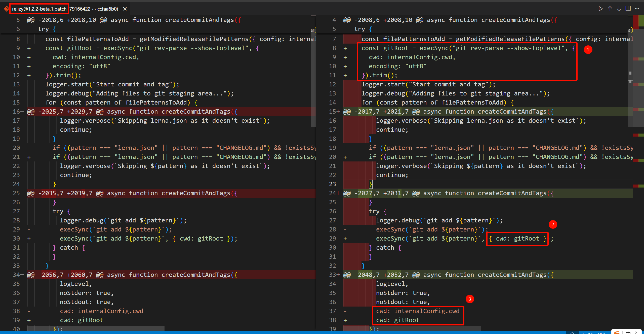Screen dimensions: 644x334
Task: Click the sticky 'try {' line in right pane
Action: [363, 29]
